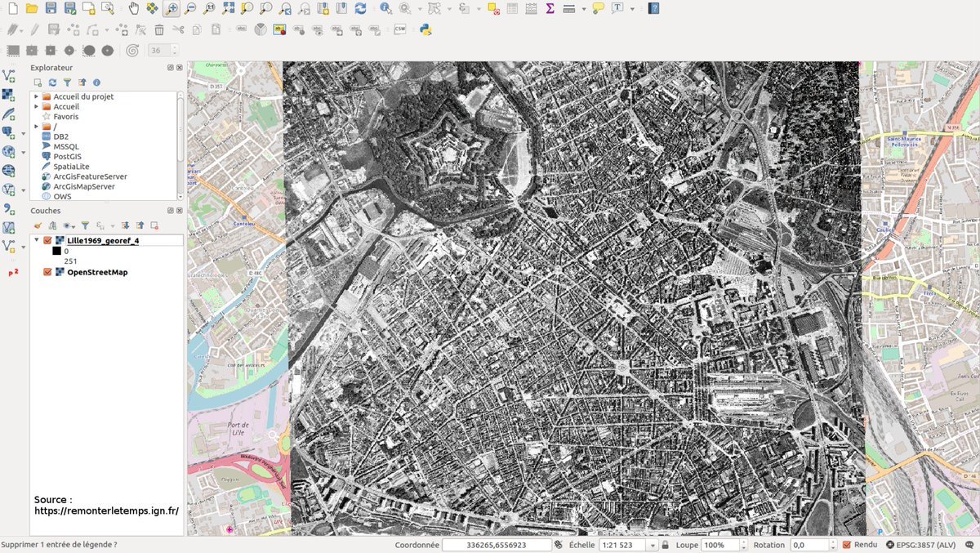Select Favoris in the browser tree
Viewport: 980px width, 553px height.
tap(65, 117)
